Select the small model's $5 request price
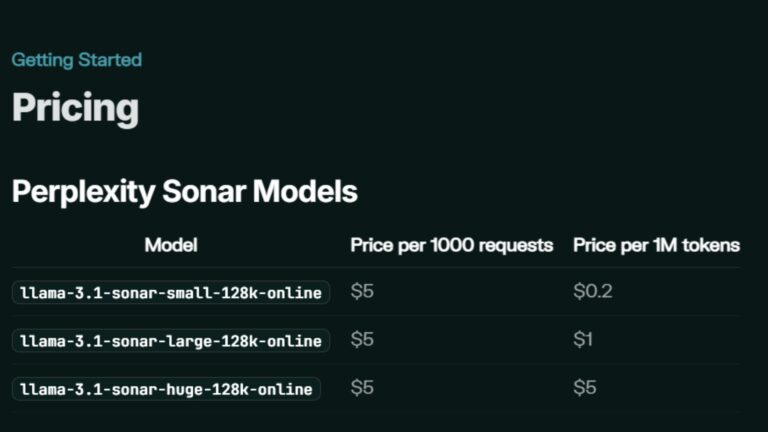This screenshot has height=432, width=768. (362, 291)
